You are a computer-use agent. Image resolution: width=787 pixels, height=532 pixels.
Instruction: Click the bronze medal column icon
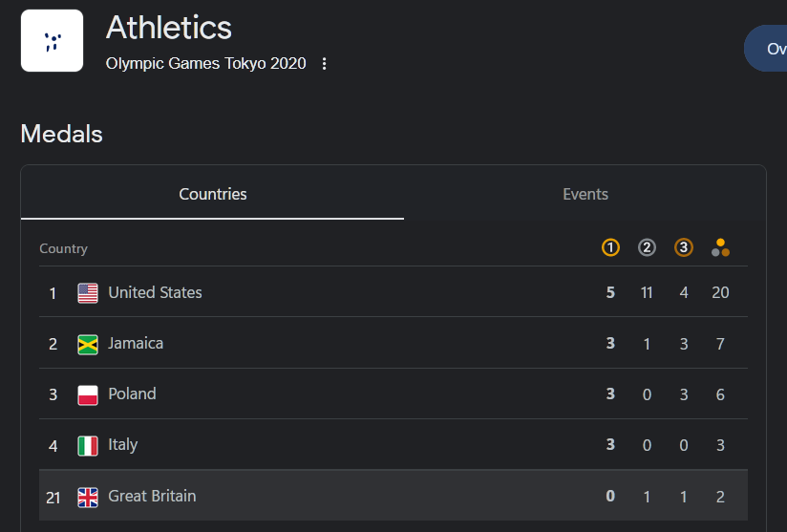(x=683, y=247)
